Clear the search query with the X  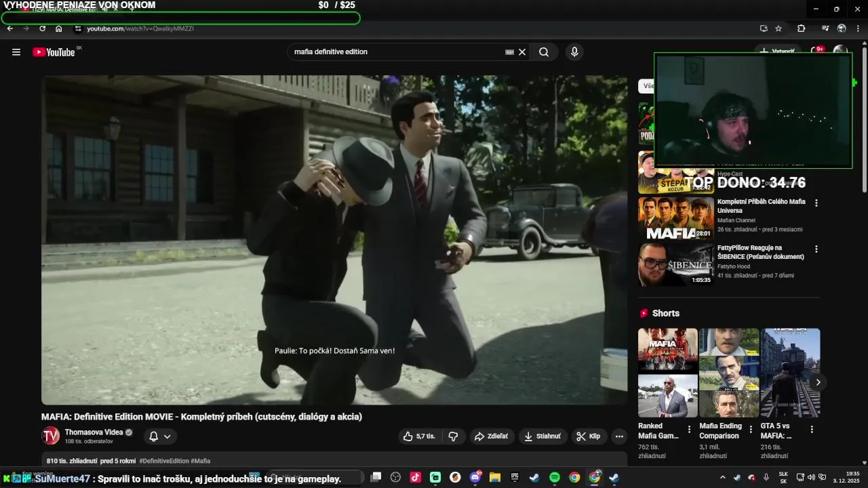tap(522, 52)
